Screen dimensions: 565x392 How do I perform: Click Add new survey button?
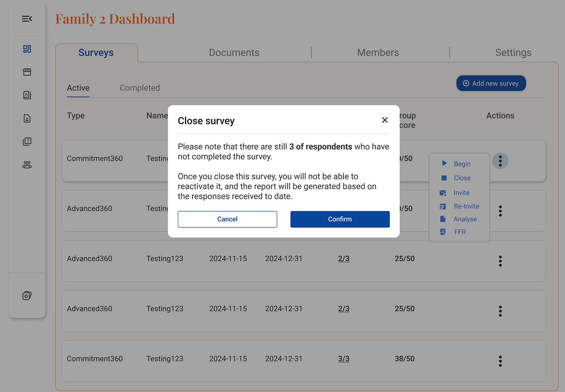[491, 84]
